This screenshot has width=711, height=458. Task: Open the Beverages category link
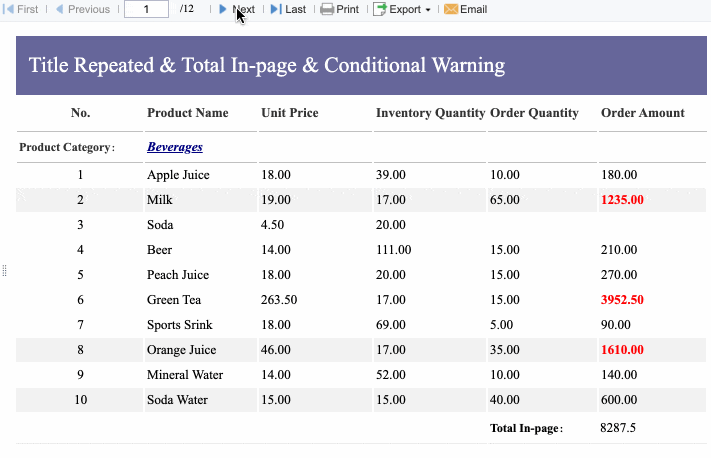coord(175,147)
